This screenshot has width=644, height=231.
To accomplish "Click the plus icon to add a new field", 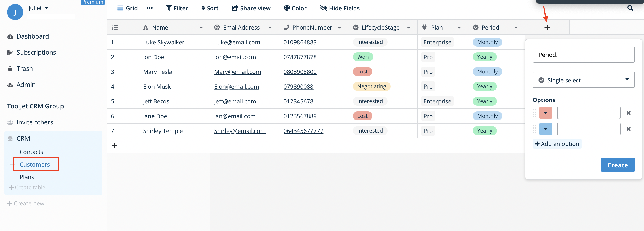I will pyautogui.click(x=547, y=27).
